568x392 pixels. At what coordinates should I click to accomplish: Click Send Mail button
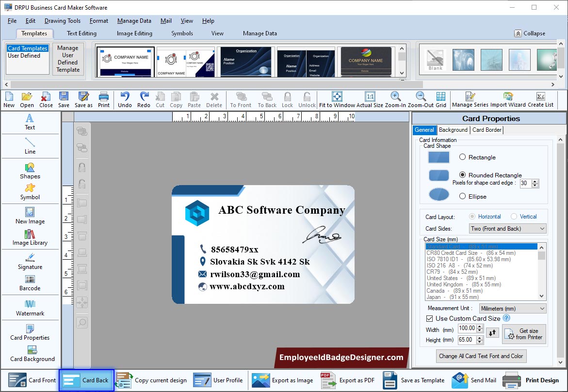tap(474, 380)
